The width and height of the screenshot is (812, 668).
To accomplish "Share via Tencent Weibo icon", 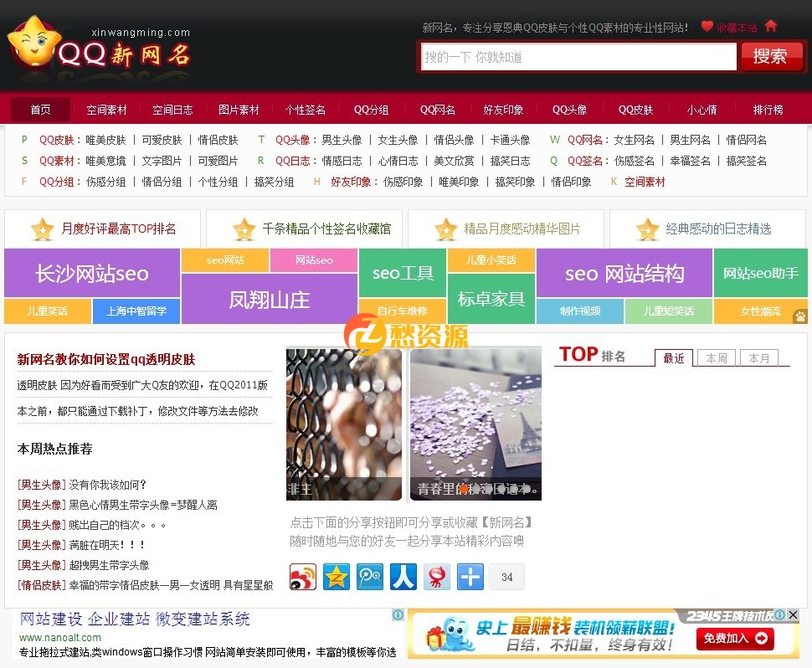I will click(370, 577).
